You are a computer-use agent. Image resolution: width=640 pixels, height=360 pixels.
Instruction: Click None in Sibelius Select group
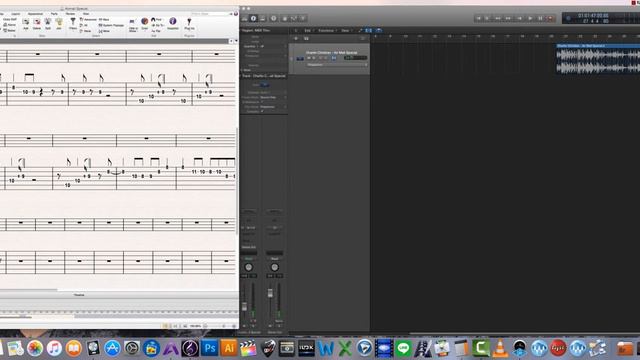pos(85,31)
